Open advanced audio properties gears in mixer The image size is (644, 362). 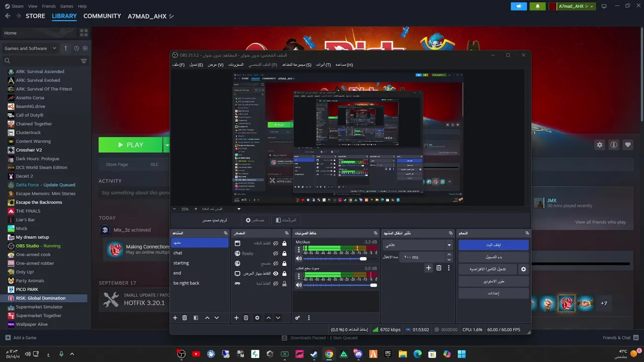(297, 318)
